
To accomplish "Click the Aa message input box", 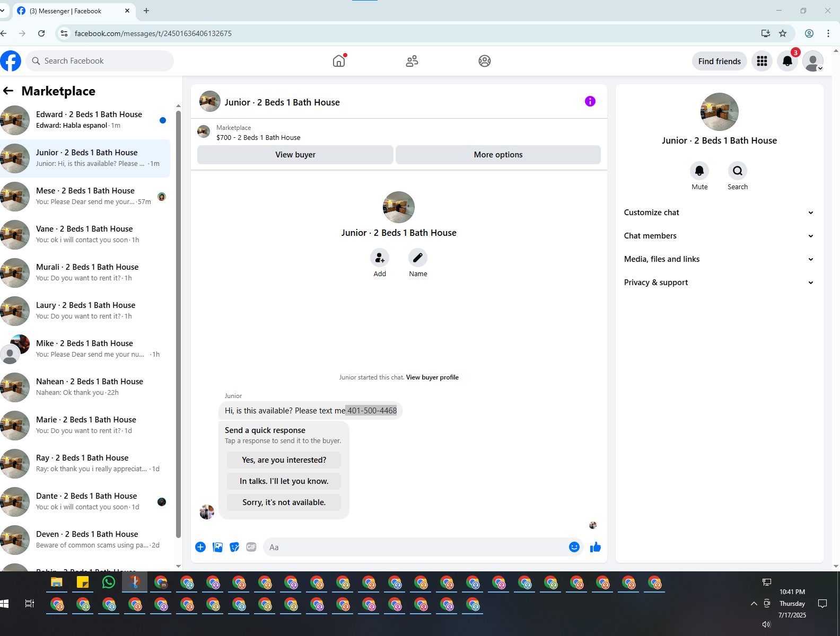I will point(416,547).
